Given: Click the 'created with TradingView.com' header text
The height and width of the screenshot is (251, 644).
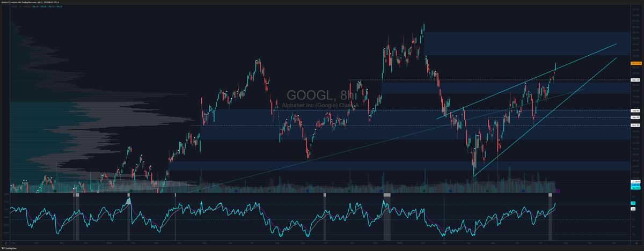Looking at the screenshot, I should tap(30, 3).
